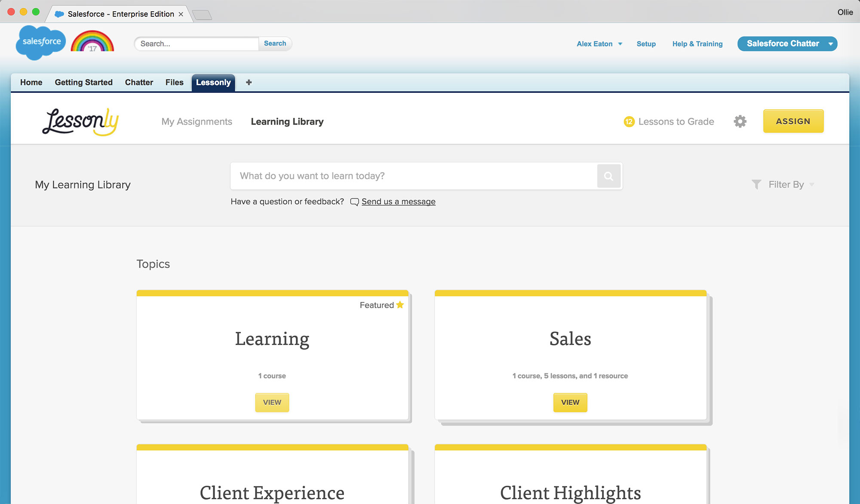Click the Salesforce favicon in browser tab
Image resolution: width=860 pixels, height=504 pixels.
pos(59,14)
